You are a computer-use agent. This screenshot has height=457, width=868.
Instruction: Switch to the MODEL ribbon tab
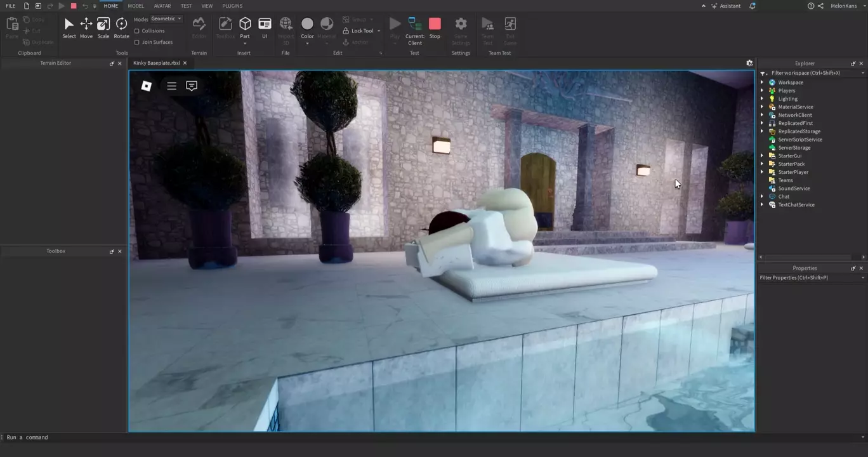point(136,6)
